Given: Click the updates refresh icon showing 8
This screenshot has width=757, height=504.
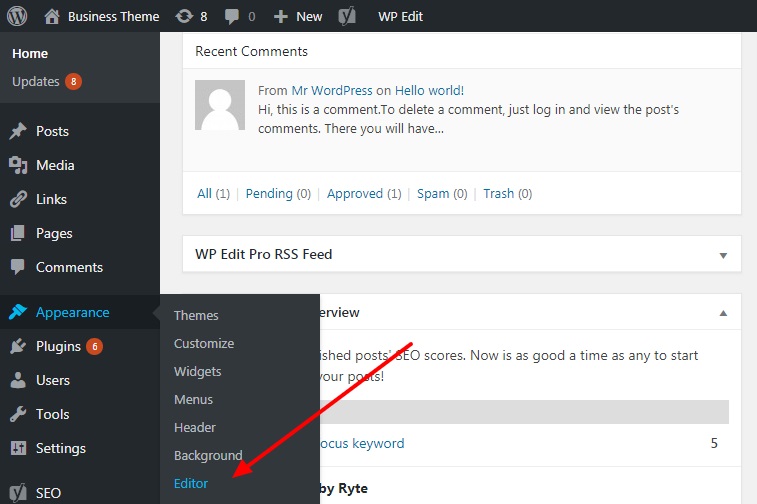Looking at the screenshot, I should coord(184,16).
